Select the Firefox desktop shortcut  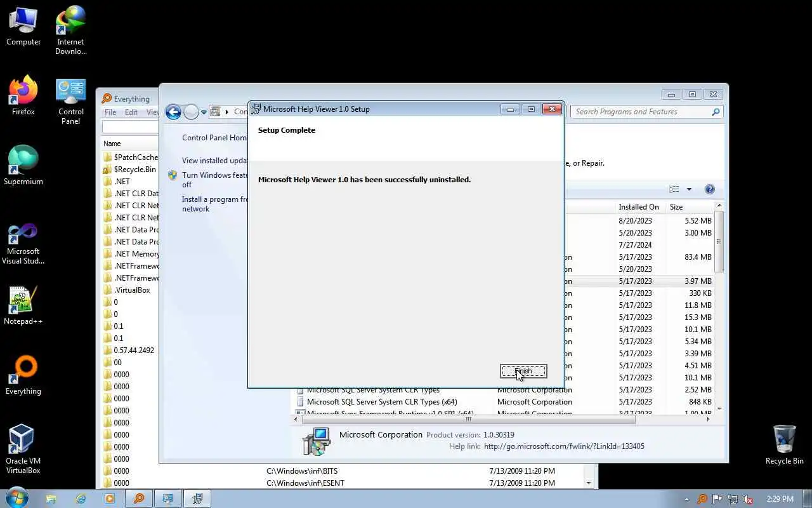pyautogui.click(x=23, y=97)
